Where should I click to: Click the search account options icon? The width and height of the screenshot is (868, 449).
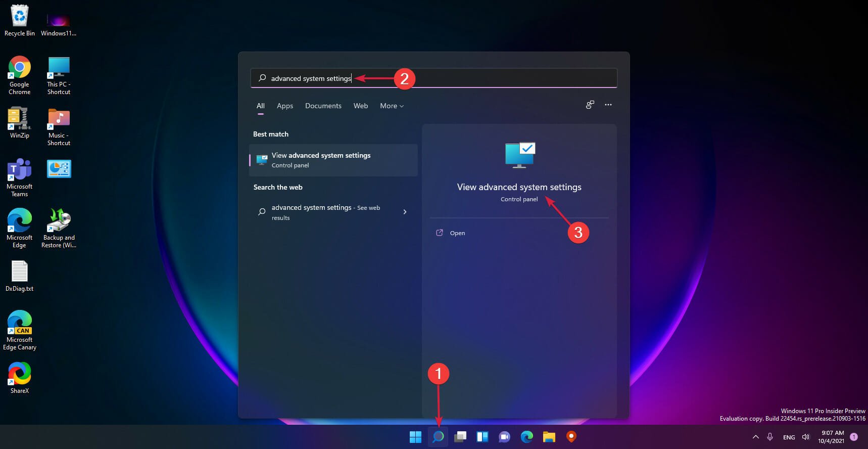590,105
